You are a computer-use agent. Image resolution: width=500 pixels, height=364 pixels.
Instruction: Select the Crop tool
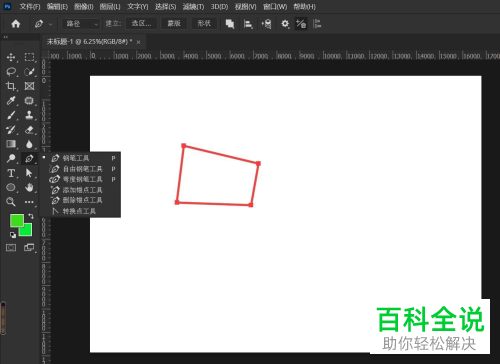pos(11,86)
